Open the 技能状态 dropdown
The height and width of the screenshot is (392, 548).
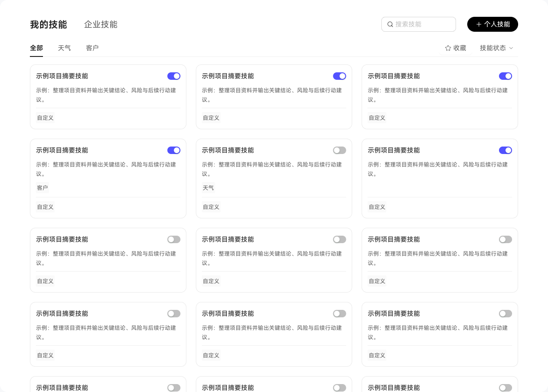coord(496,48)
